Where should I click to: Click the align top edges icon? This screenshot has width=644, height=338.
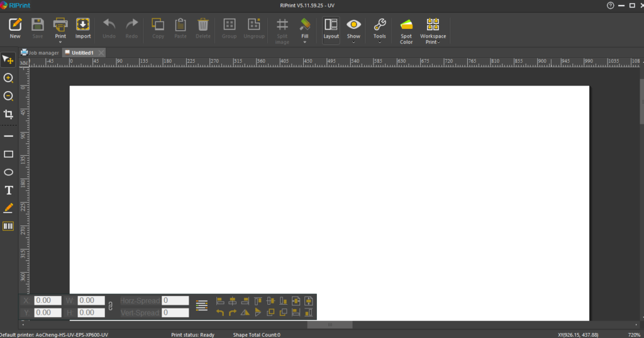click(258, 301)
